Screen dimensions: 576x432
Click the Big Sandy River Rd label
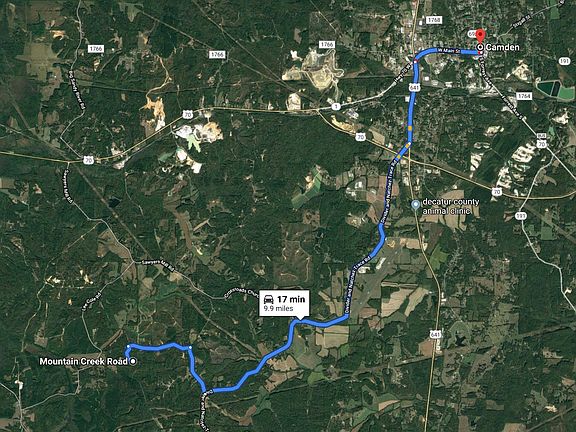[x=77, y=90]
